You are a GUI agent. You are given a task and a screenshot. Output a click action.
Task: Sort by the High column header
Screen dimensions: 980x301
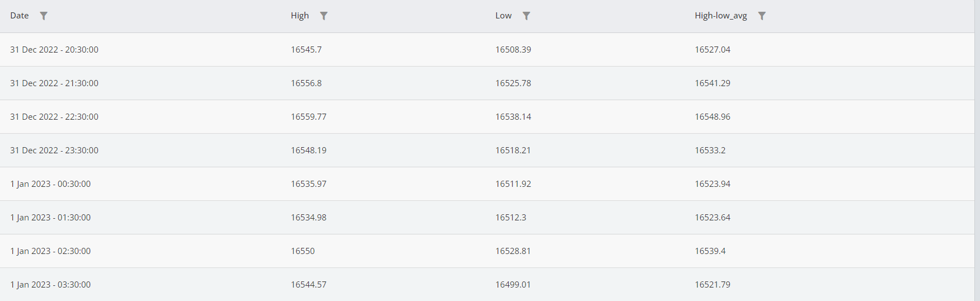(x=300, y=16)
